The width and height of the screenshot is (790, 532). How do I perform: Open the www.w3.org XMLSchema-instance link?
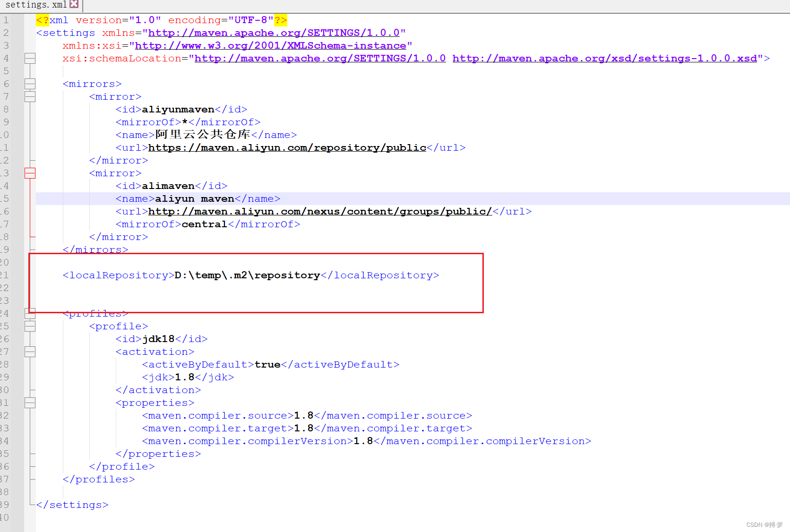271,46
